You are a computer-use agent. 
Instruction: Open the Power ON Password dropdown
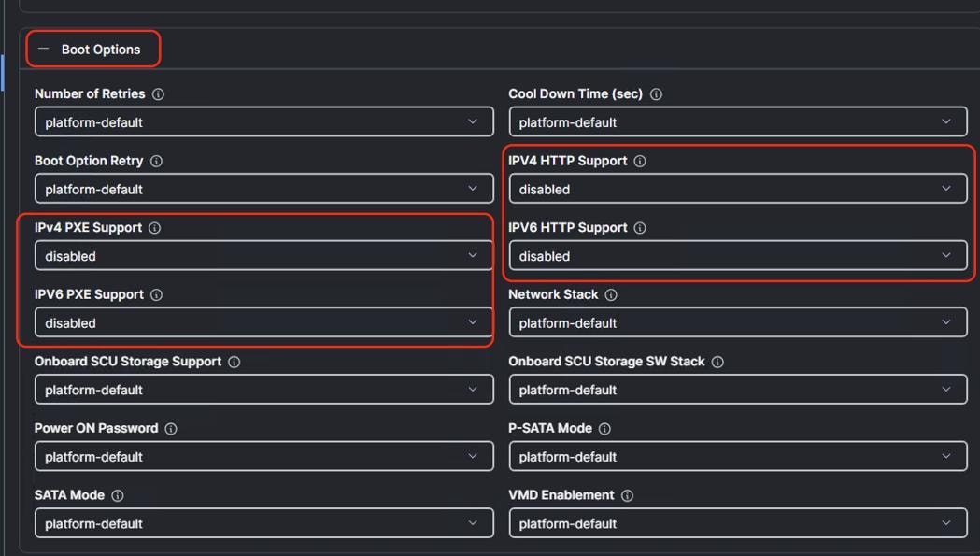263,457
